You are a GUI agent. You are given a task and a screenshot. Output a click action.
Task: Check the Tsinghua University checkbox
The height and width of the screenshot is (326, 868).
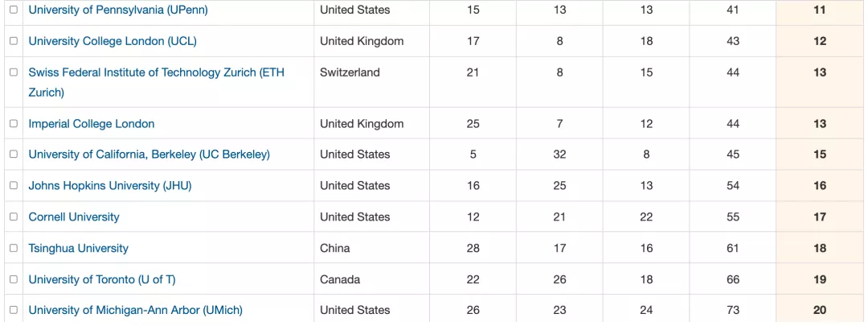click(x=14, y=248)
